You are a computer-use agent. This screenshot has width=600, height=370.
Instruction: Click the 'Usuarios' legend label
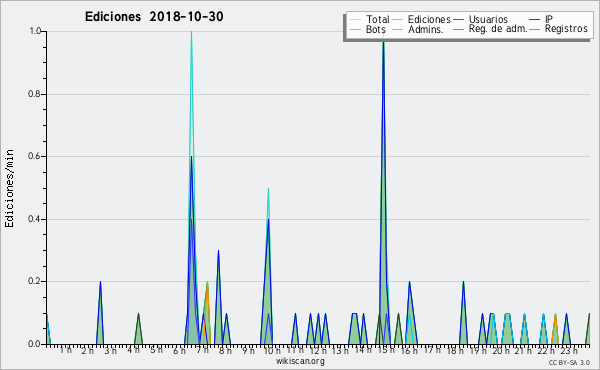click(488, 19)
